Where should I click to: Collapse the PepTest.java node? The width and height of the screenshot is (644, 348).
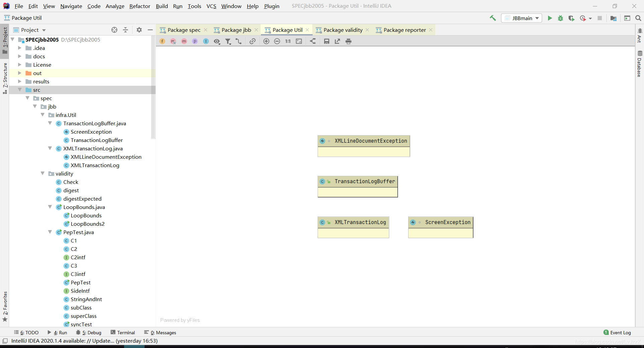[x=50, y=232]
